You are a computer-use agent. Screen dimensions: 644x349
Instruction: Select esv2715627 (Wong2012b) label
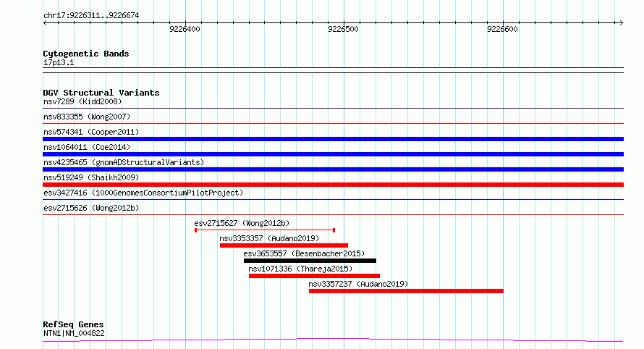pos(242,223)
